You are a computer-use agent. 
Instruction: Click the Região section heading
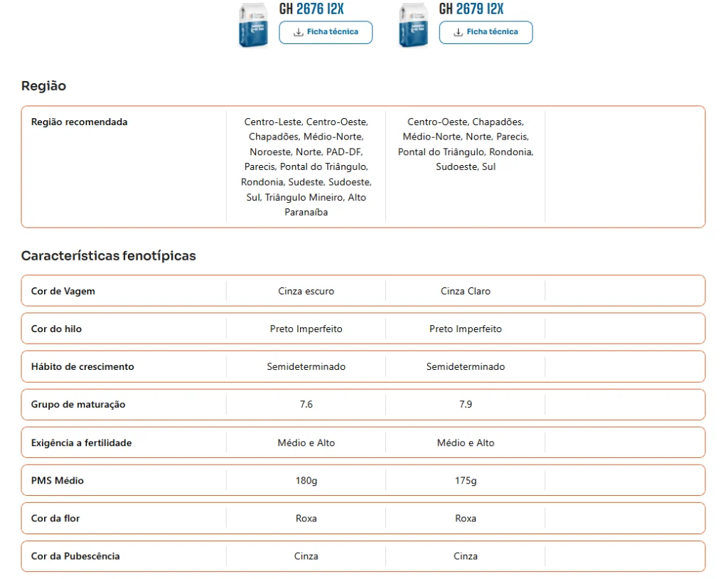click(43, 86)
